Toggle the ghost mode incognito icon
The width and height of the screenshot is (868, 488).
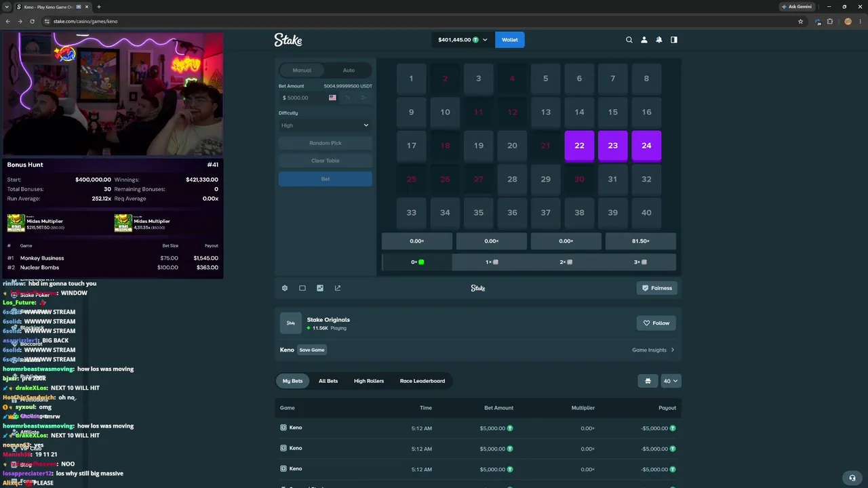[648, 381]
